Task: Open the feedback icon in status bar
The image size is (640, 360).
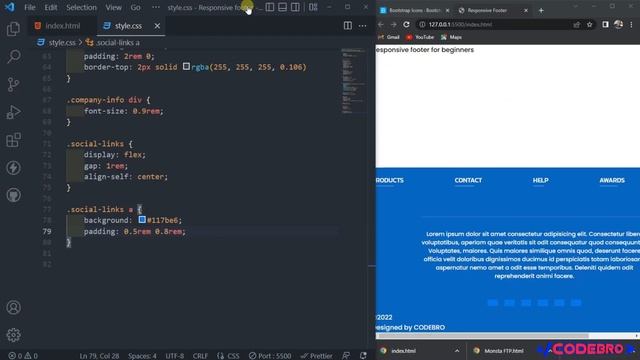Action: [346, 356]
